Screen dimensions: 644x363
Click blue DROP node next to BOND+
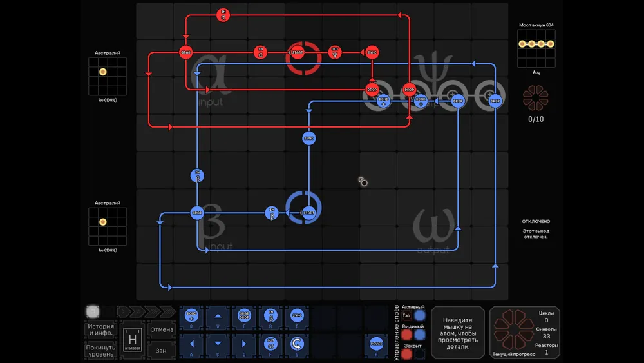pos(458,101)
